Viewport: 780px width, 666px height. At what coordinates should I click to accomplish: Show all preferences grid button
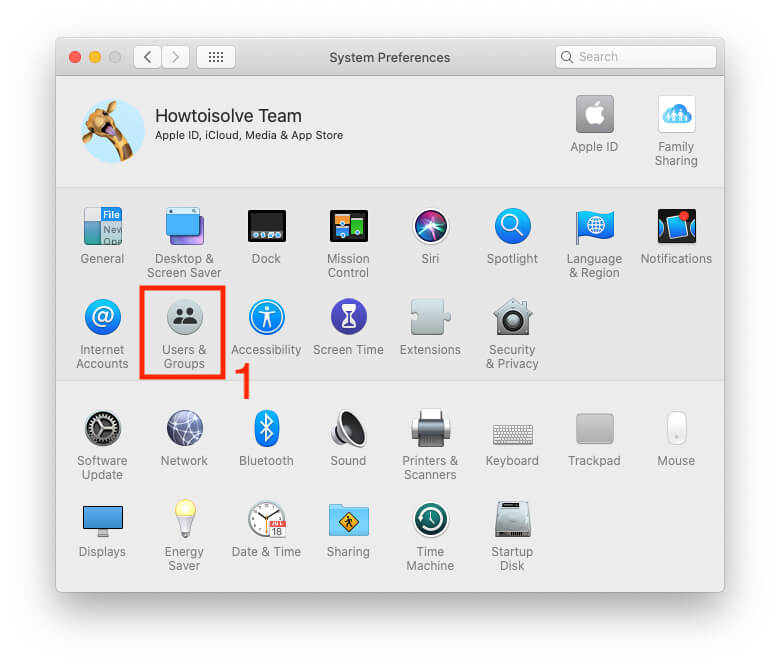tap(216, 57)
